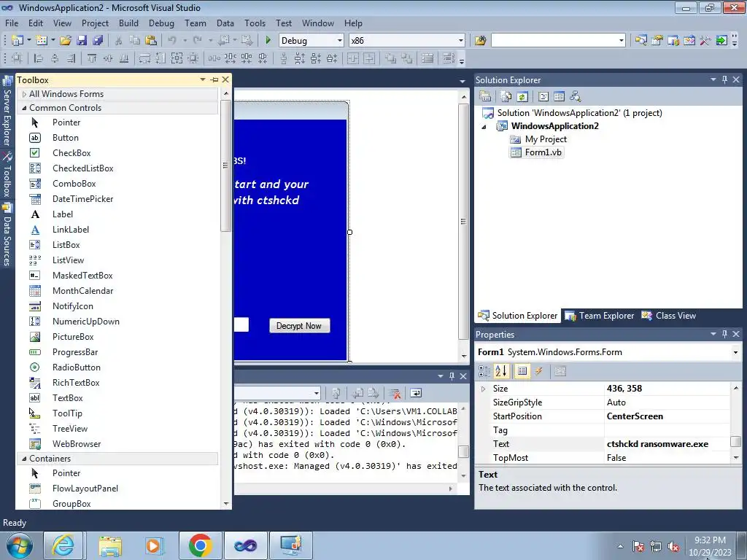747x560 pixels.
Task: Click View Code icon in Solution Explorer
Action: tap(543, 97)
